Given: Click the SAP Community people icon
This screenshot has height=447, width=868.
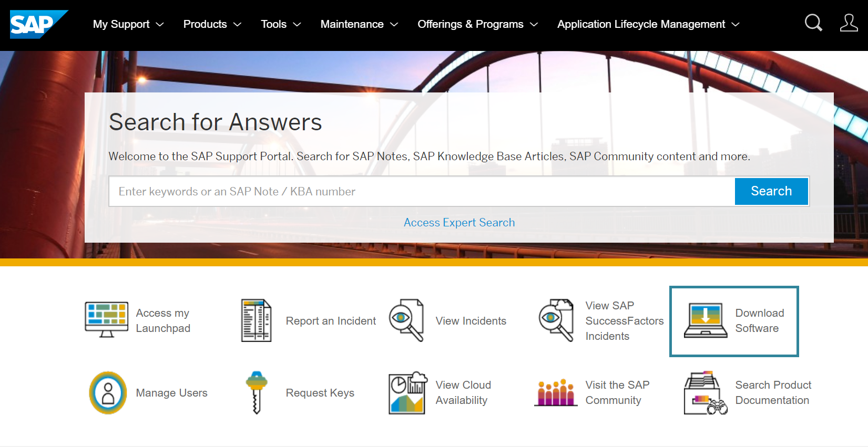Looking at the screenshot, I should click(556, 392).
